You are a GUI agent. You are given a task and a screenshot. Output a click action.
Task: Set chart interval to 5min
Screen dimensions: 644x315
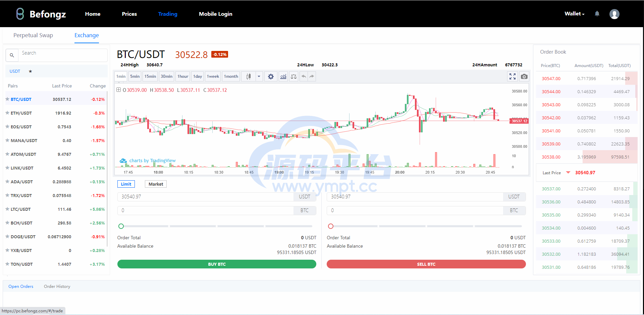tap(135, 76)
